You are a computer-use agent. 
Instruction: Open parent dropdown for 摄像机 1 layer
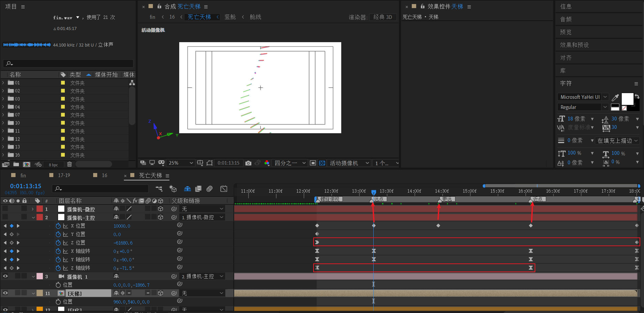tap(203, 276)
